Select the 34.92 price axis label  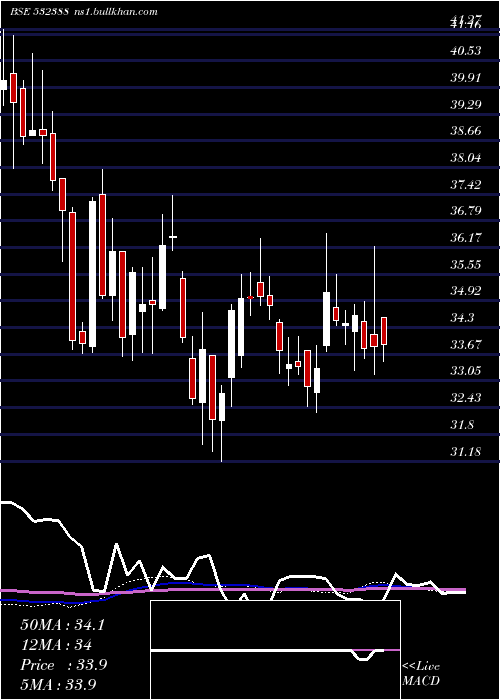[x=466, y=291]
